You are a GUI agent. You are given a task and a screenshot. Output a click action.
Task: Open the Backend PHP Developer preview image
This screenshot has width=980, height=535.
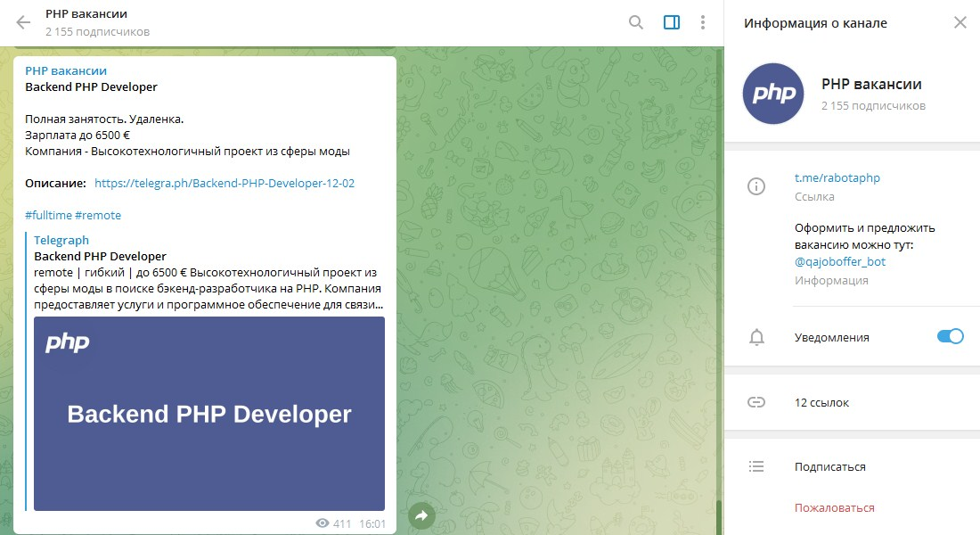209,414
